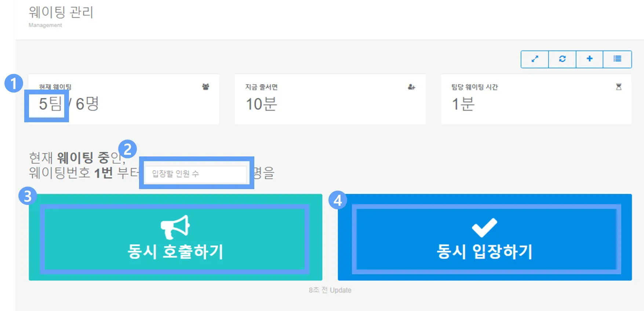
Task: Click the 웨이팅 관리 page title
Action: (61, 12)
